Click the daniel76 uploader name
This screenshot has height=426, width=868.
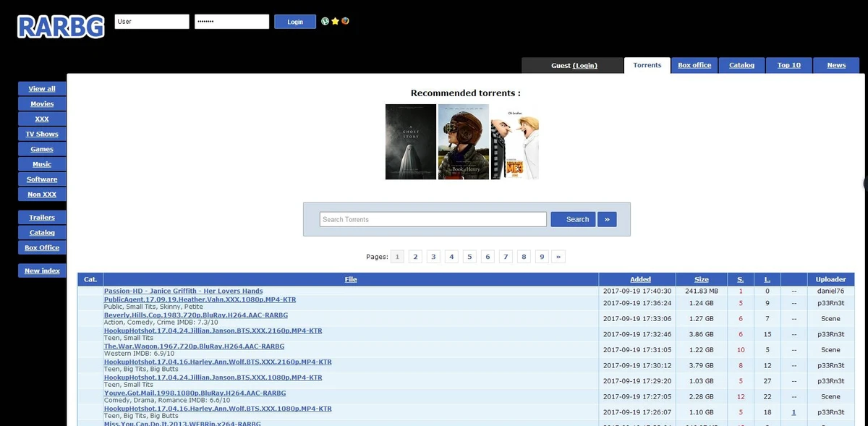[x=830, y=291]
